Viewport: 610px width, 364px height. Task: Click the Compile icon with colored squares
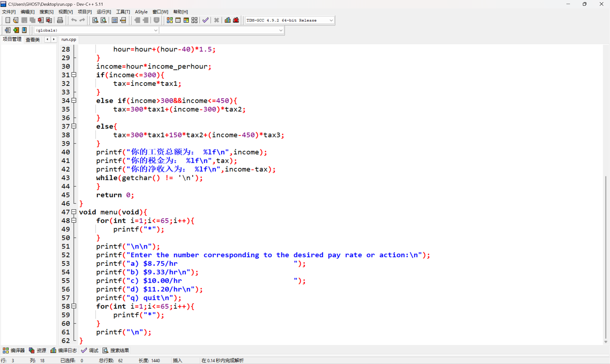(170, 20)
